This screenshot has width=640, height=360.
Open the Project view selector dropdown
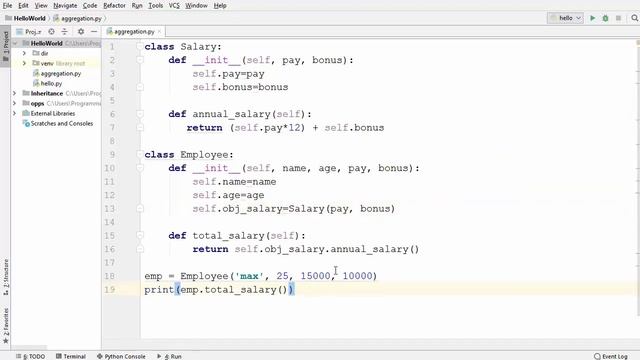[x=29, y=31]
